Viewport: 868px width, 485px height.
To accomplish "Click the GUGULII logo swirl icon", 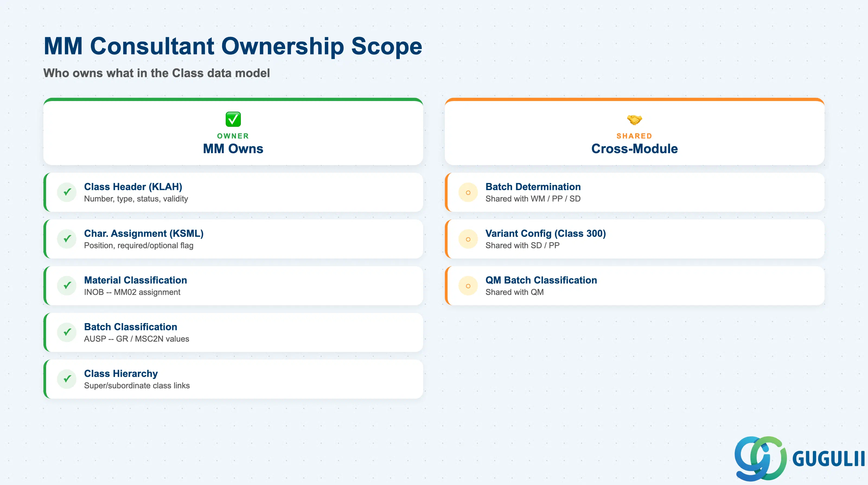I will point(761,458).
